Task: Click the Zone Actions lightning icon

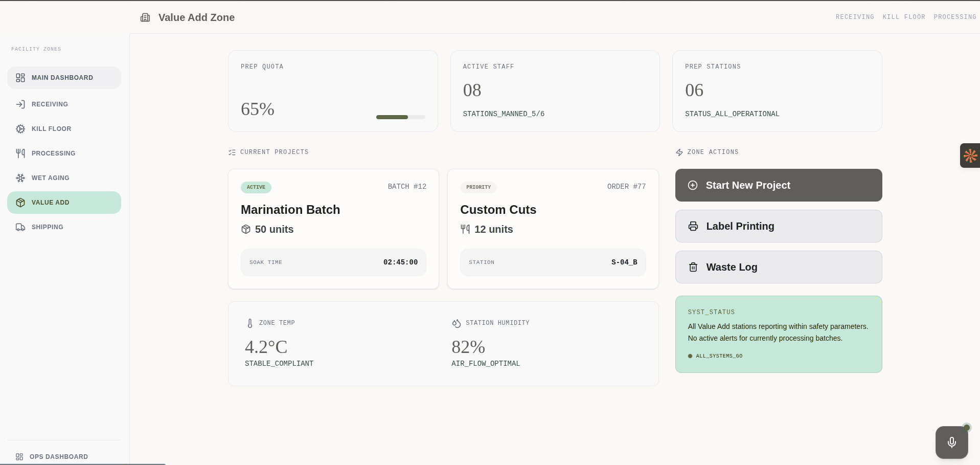Action: 679,152
